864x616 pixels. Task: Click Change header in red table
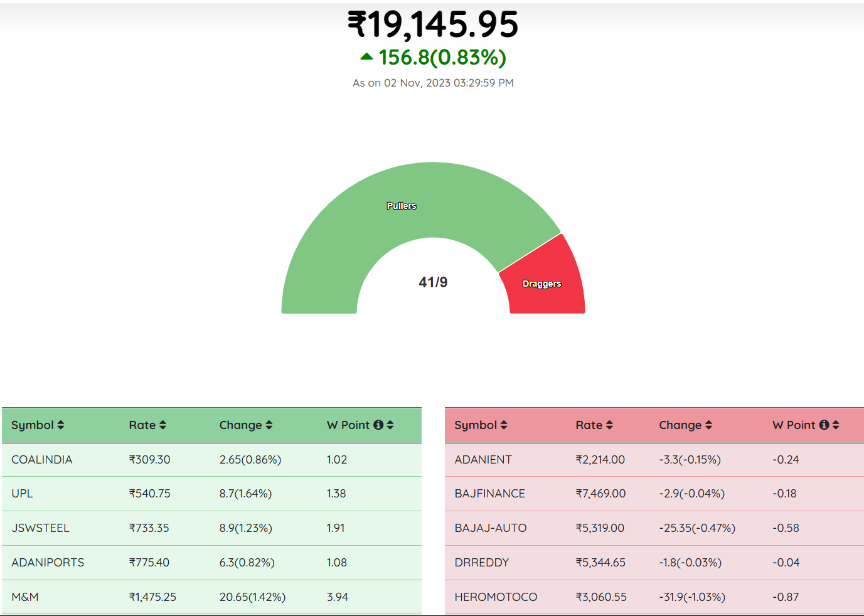pos(680,425)
